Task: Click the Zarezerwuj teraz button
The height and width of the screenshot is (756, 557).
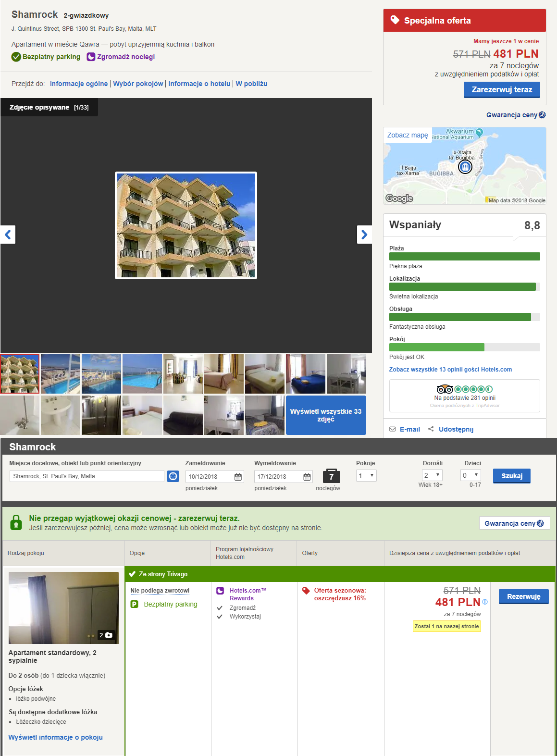Action: pyautogui.click(x=502, y=90)
